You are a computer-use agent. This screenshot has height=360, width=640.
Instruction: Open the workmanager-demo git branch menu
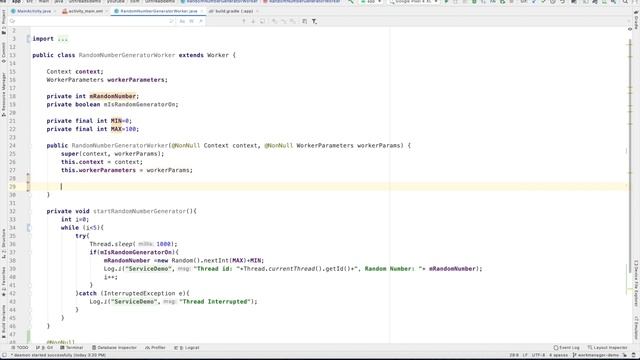596,356
